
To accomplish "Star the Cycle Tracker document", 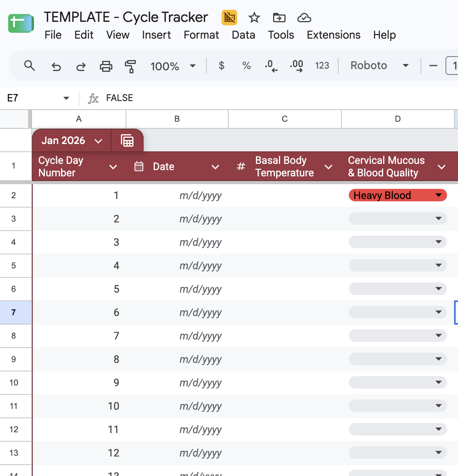I will 254,18.
